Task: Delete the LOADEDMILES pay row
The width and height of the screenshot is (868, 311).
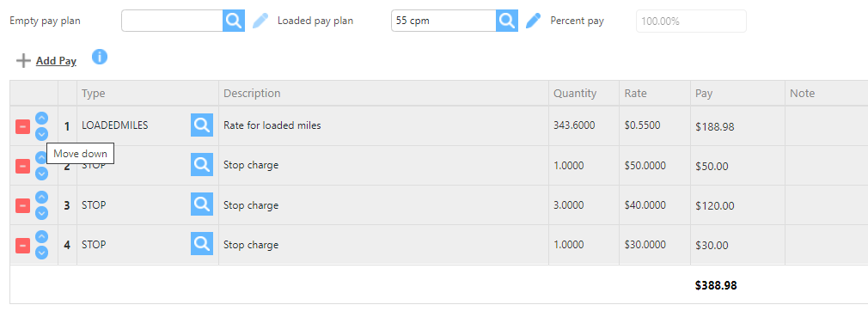Action: coord(22,126)
